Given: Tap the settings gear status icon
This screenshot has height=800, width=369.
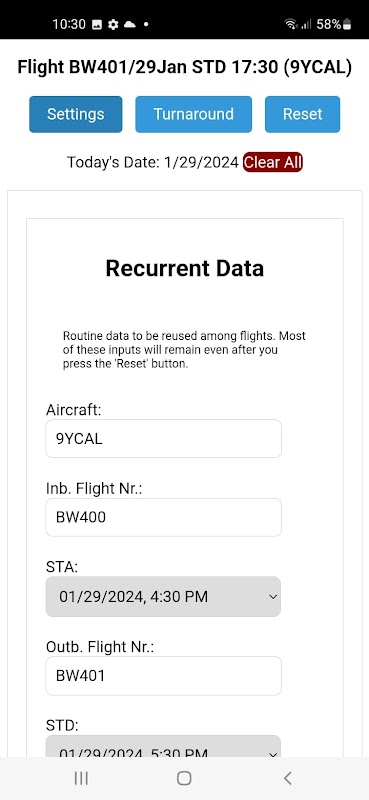Looking at the screenshot, I should click(113, 24).
